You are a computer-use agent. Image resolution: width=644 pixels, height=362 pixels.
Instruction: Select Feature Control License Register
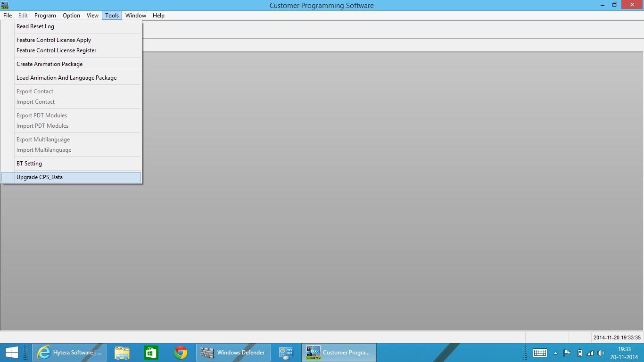pyautogui.click(x=71, y=50)
